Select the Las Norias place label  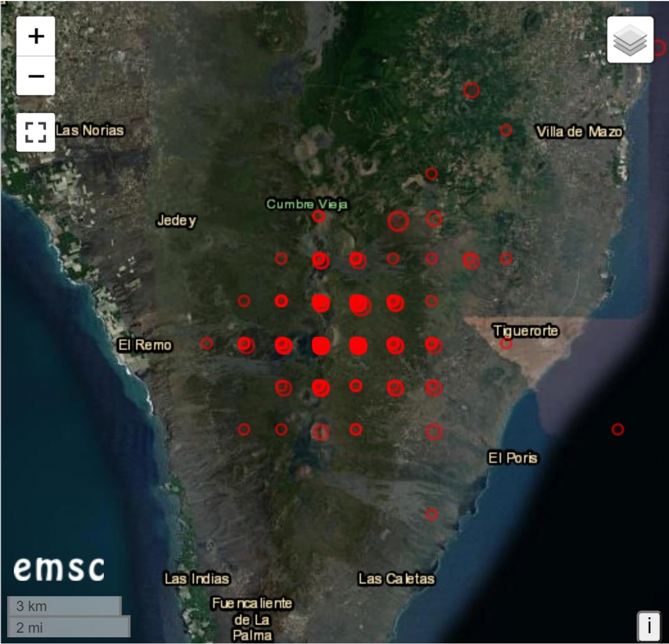point(89,130)
